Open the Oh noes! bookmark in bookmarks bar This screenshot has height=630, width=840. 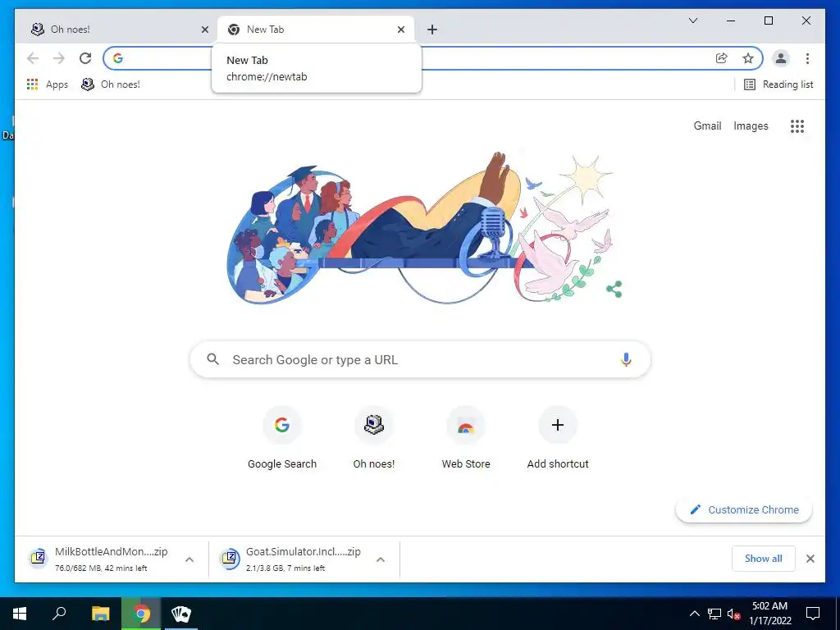click(x=111, y=84)
